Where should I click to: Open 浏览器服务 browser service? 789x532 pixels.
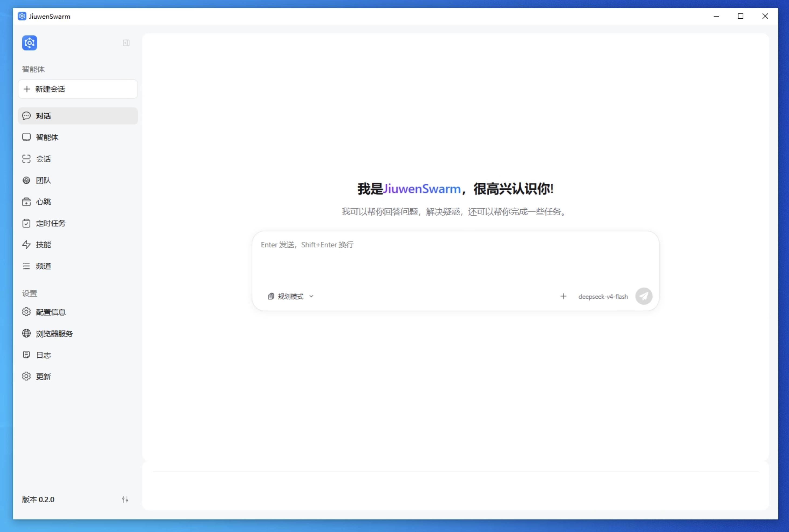pyautogui.click(x=78, y=333)
